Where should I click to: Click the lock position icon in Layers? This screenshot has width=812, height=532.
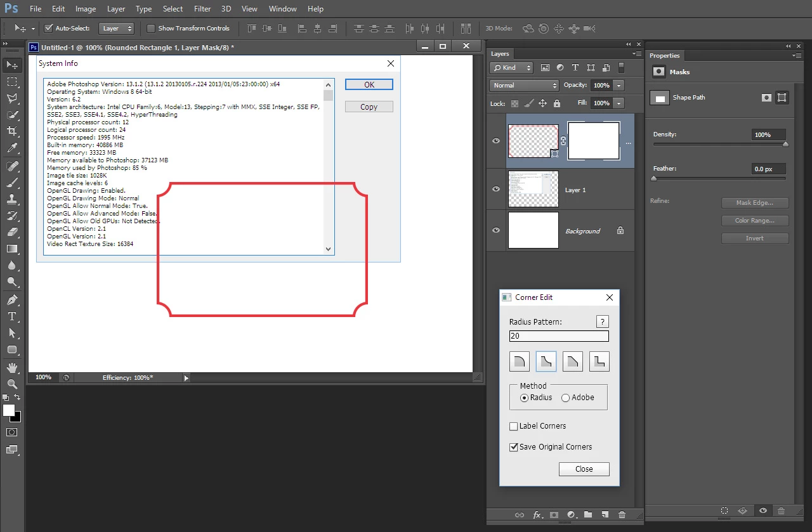point(543,103)
